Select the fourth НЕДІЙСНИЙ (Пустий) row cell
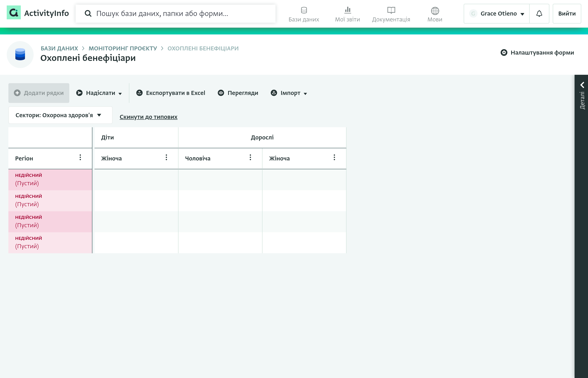Screen dimensions: 588x378 coord(50,243)
